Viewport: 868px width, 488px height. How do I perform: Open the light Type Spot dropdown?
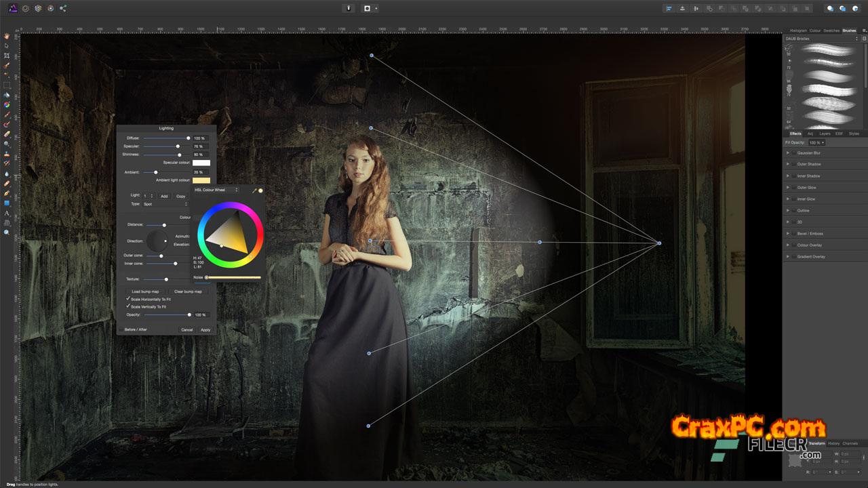[165, 204]
